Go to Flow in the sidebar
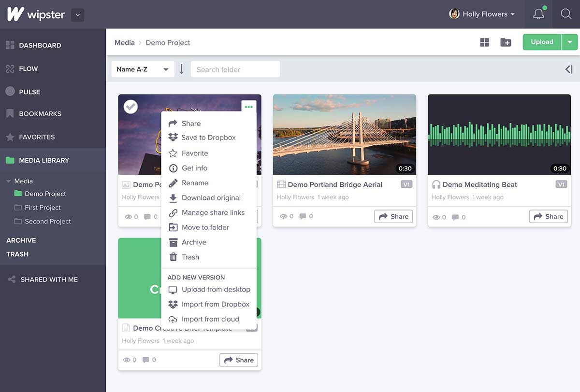Viewport: 580px width, 392px height. click(28, 69)
